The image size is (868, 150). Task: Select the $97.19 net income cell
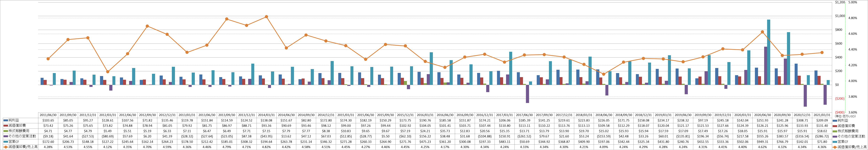coord(703,120)
